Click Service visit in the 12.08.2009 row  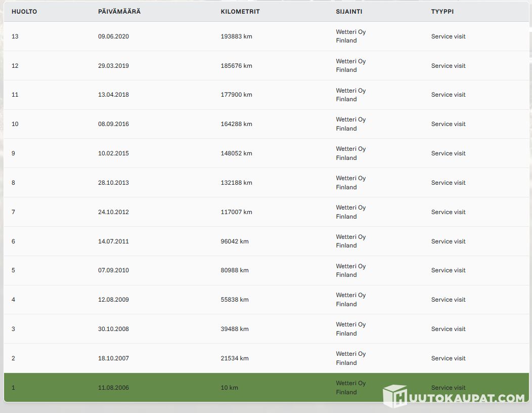pos(448,300)
